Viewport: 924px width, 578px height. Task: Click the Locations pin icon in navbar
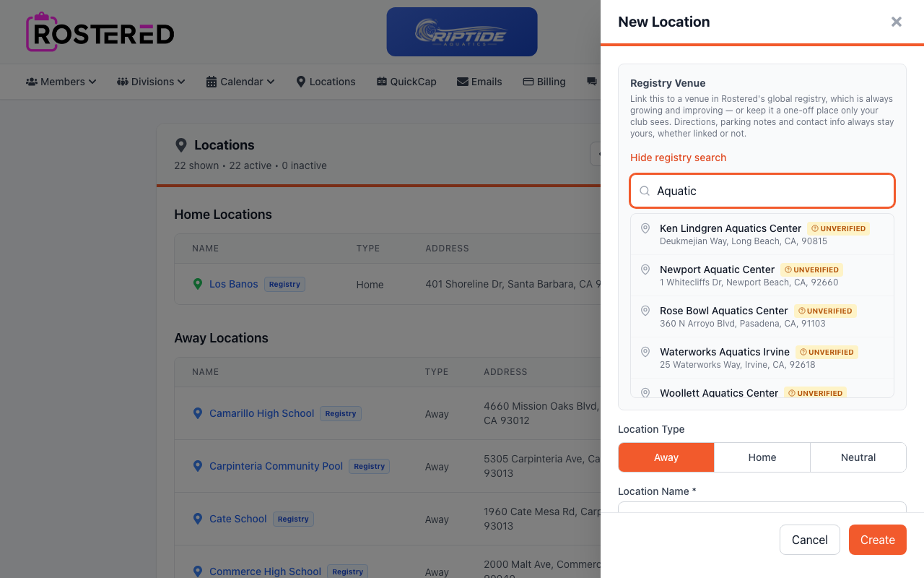pos(301,82)
